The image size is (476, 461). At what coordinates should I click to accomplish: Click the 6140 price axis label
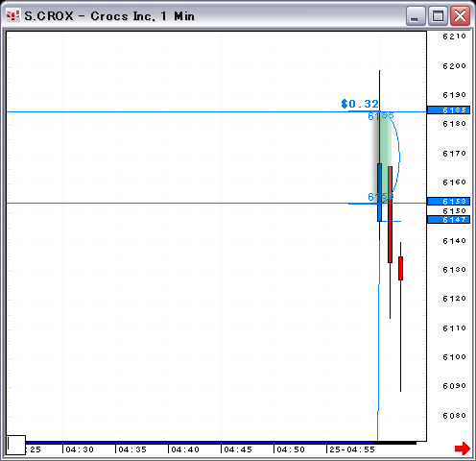click(454, 241)
